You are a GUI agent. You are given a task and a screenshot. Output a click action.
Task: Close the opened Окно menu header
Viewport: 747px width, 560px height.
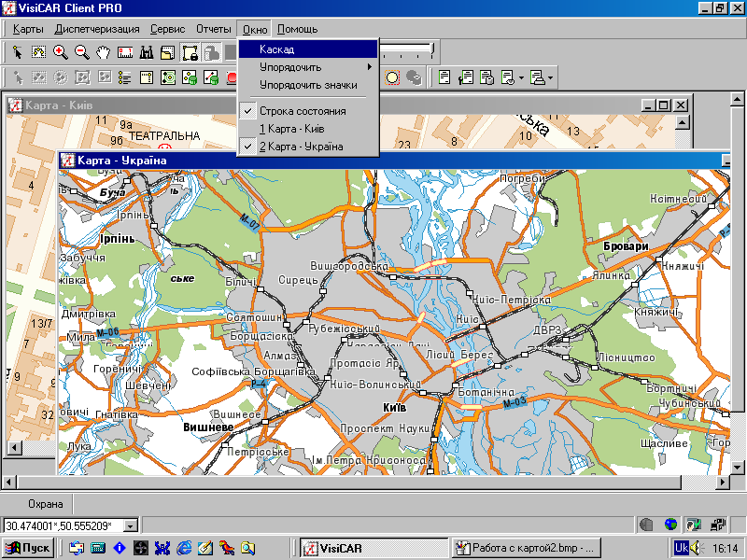pyautogui.click(x=254, y=29)
